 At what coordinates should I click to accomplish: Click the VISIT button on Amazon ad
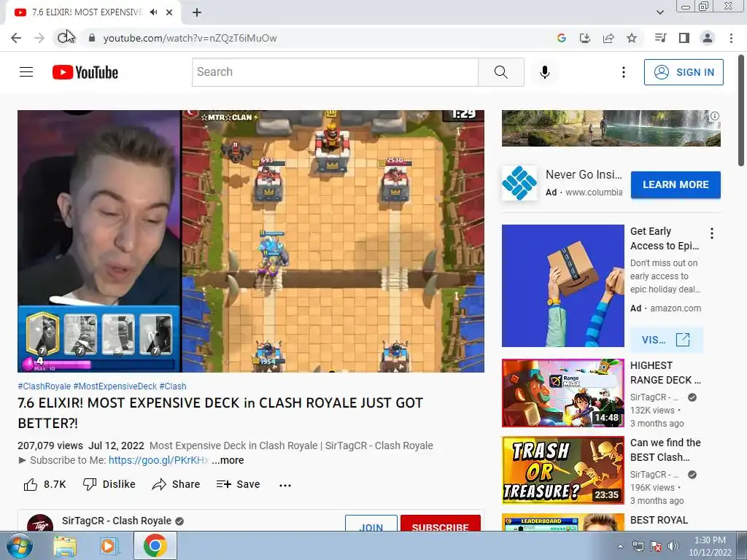click(665, 340)
